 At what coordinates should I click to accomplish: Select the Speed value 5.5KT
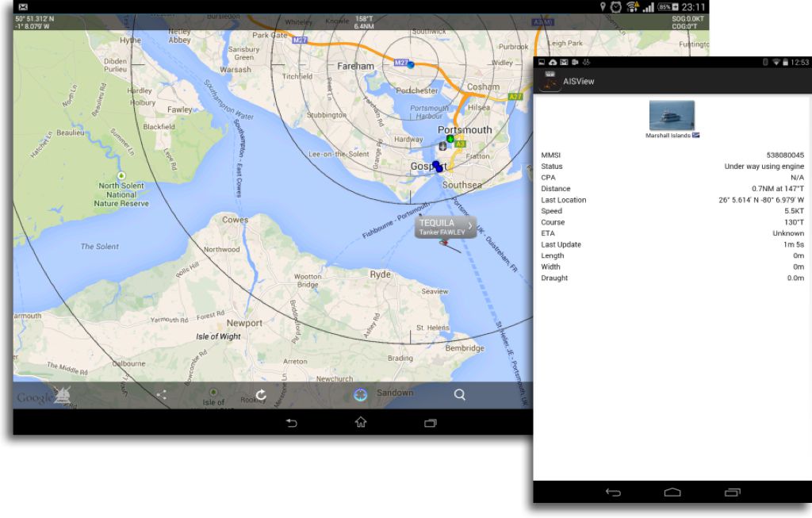795,211
